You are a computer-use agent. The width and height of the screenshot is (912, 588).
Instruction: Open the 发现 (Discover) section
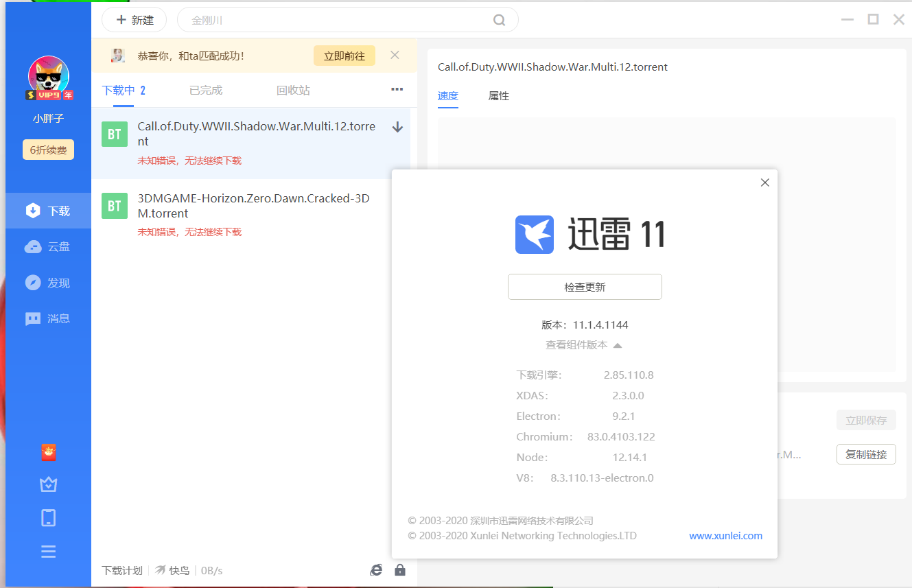48,282
